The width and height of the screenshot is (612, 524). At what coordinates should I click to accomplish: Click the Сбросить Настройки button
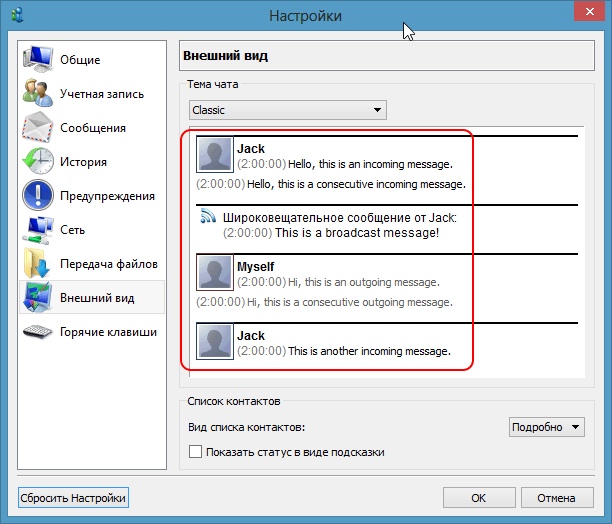(74, 498)
